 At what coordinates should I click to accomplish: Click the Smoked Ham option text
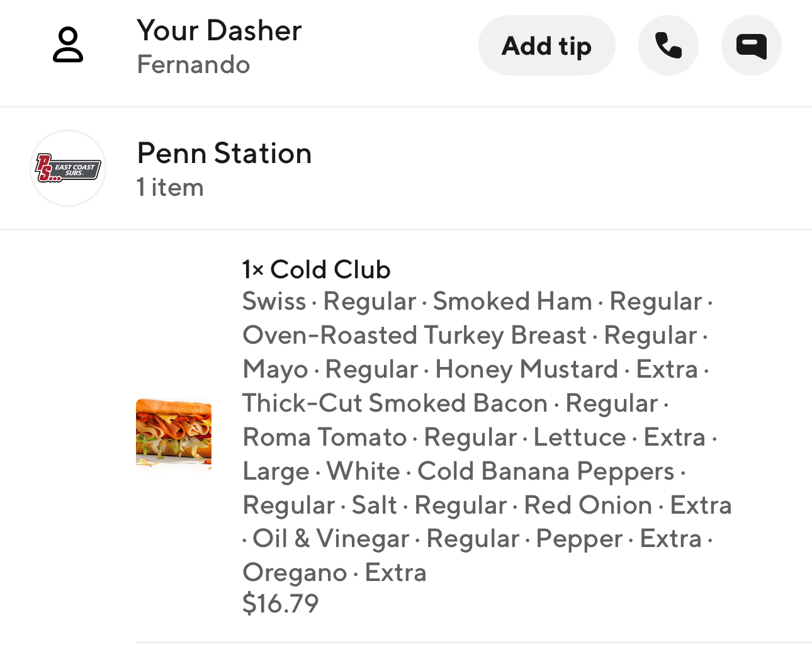[512, 302]
